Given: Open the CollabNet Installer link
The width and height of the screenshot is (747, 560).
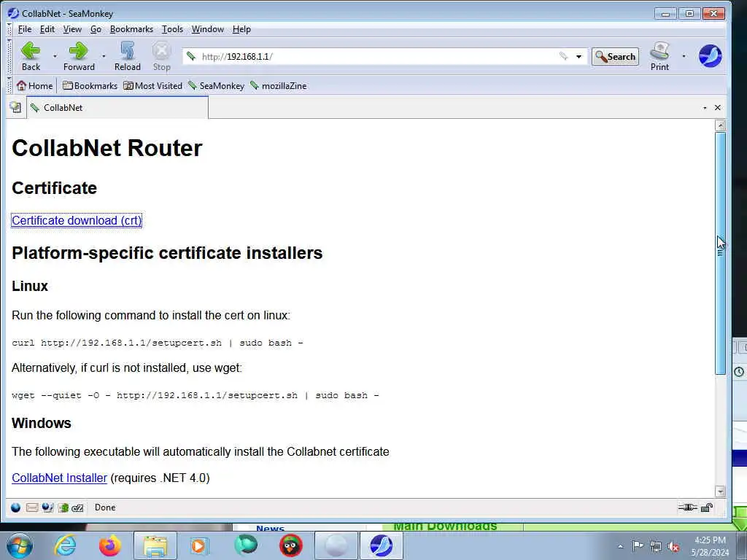Looking at the screenshot, I should (60, 478).
